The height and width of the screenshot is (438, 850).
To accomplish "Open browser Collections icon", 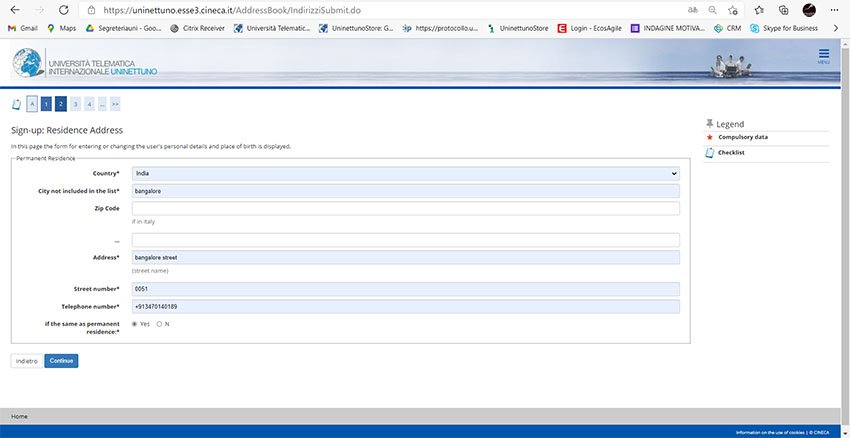I will pyautogui.click(x=784, y=9).
